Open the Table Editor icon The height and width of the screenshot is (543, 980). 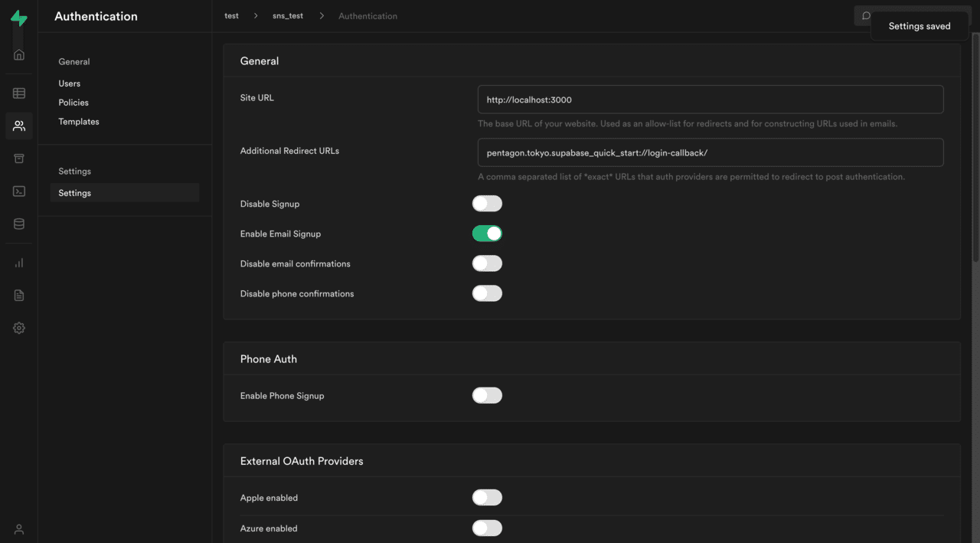19,93
